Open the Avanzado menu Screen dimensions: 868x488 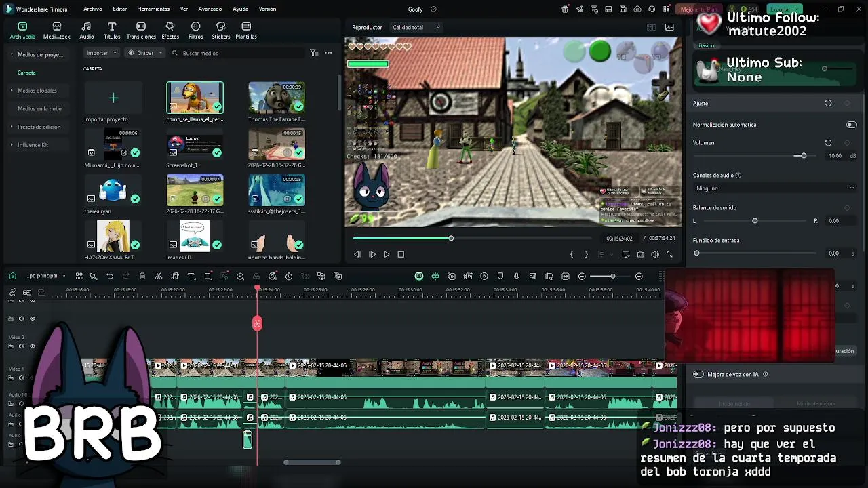pyautogui.click(x=210, y=9)
